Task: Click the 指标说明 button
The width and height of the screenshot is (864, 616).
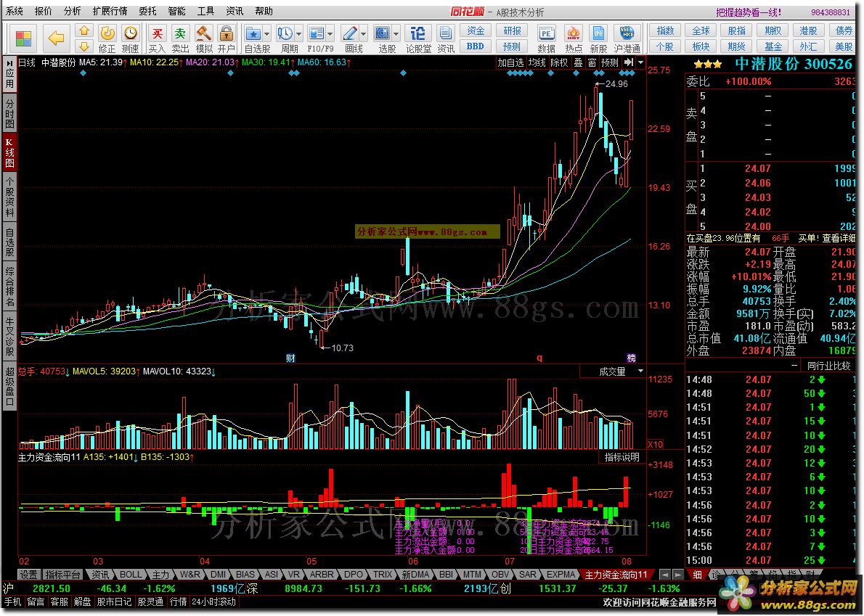Action: 622,457
